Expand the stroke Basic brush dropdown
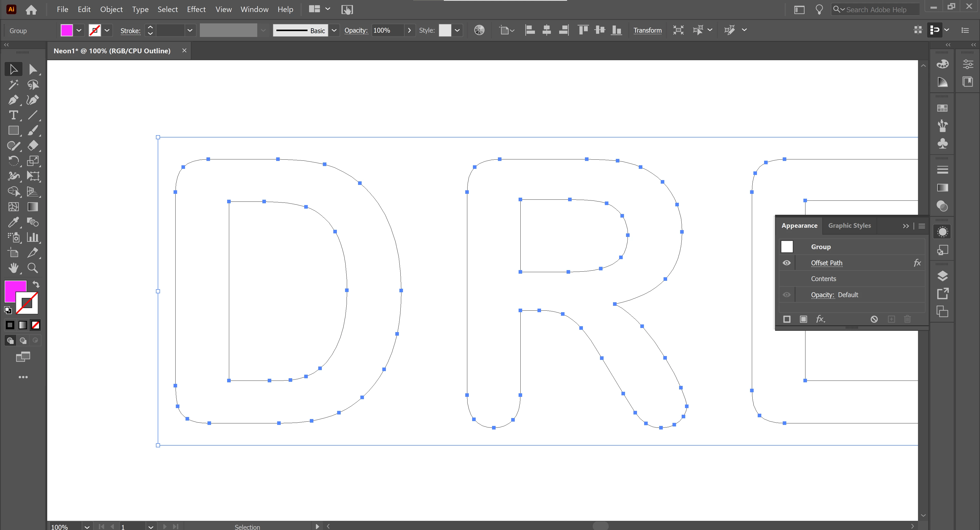 pyautogui.click(x=334, y=30)
